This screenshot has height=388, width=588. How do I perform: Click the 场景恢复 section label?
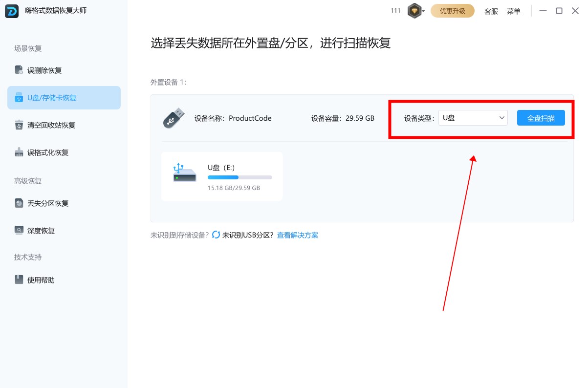[28, 48]
